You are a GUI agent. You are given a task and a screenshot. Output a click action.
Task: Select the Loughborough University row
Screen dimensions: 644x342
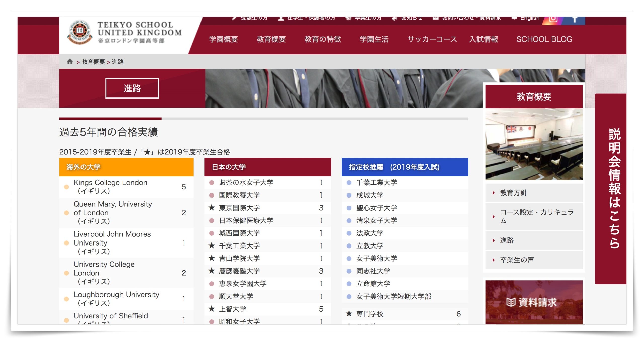pyautogui.click(x=126, y=299)
